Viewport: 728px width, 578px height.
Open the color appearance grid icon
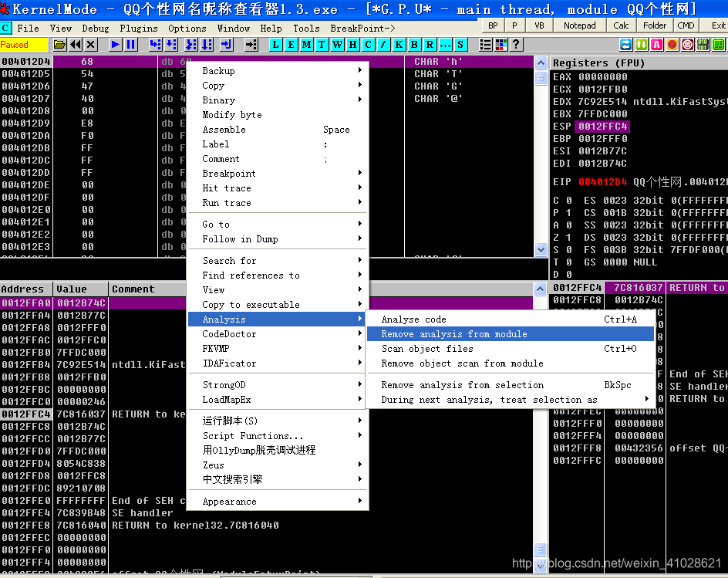tap(501, 45)
